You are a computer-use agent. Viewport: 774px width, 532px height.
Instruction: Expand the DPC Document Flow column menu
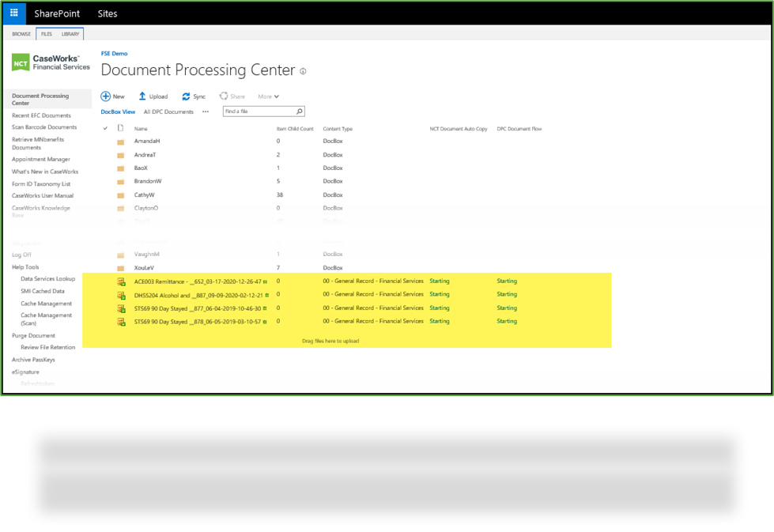tap(519, 128)
